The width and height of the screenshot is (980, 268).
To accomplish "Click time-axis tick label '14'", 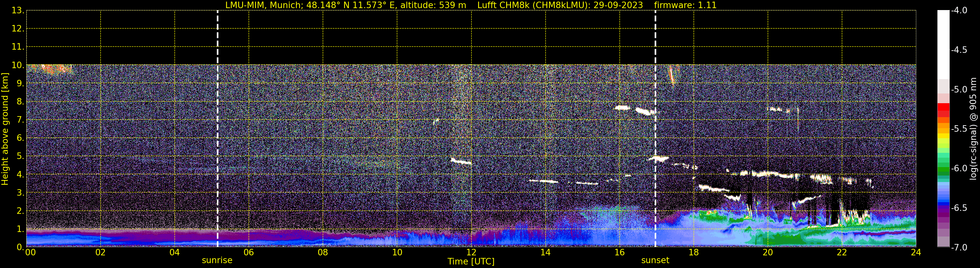I will click(545, 252).
